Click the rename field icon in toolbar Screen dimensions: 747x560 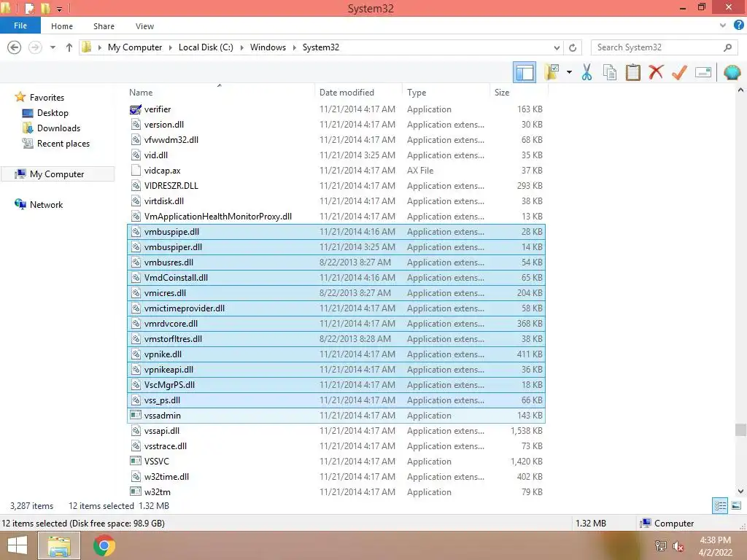click(x=703, y=72)
